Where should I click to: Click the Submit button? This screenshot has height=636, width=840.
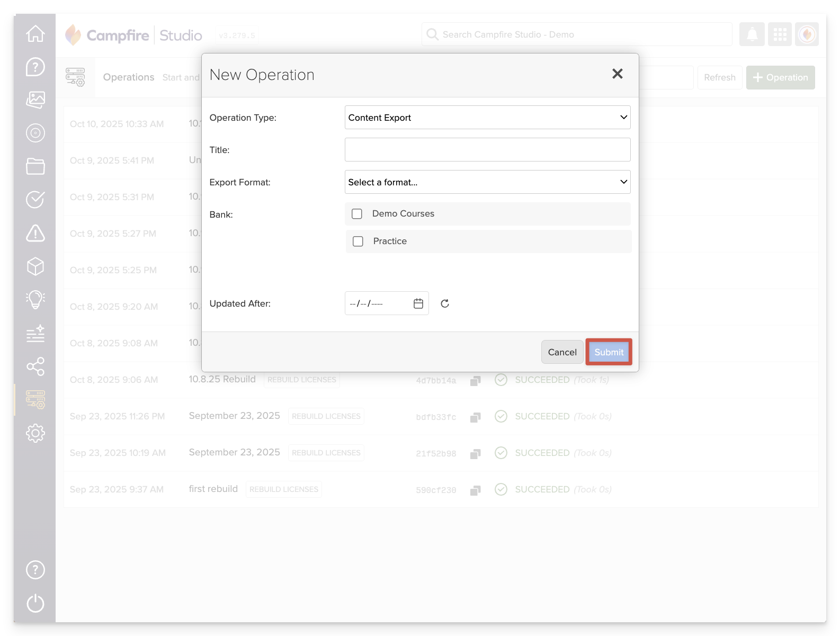tap(609, 352)
